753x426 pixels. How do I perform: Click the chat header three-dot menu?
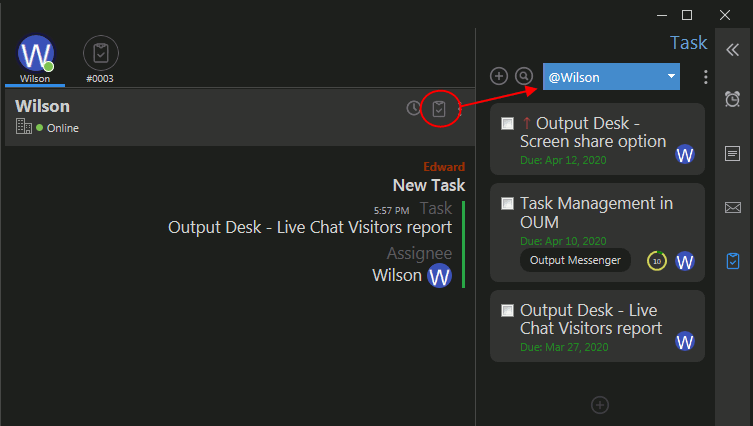point(460,109)
